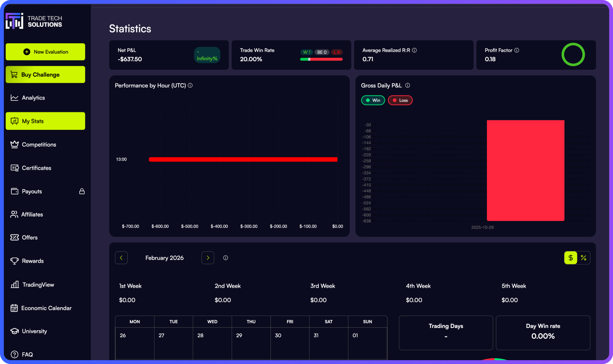The height and width of the screenshot is (364, 613).
Task: Open the Affiliates section
Action: [x=32, y=215]
